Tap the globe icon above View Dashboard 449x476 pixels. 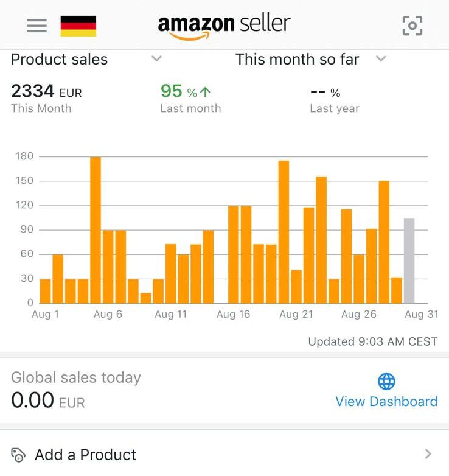pyautogui.click(x=386, y=382)
